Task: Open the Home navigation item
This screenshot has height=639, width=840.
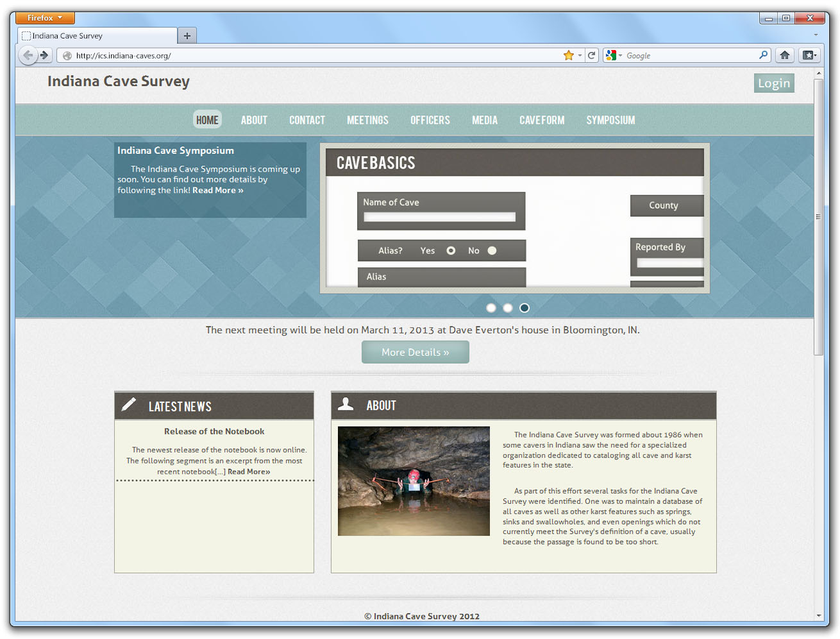Action: pyautogui.click(x=207, y=120)
